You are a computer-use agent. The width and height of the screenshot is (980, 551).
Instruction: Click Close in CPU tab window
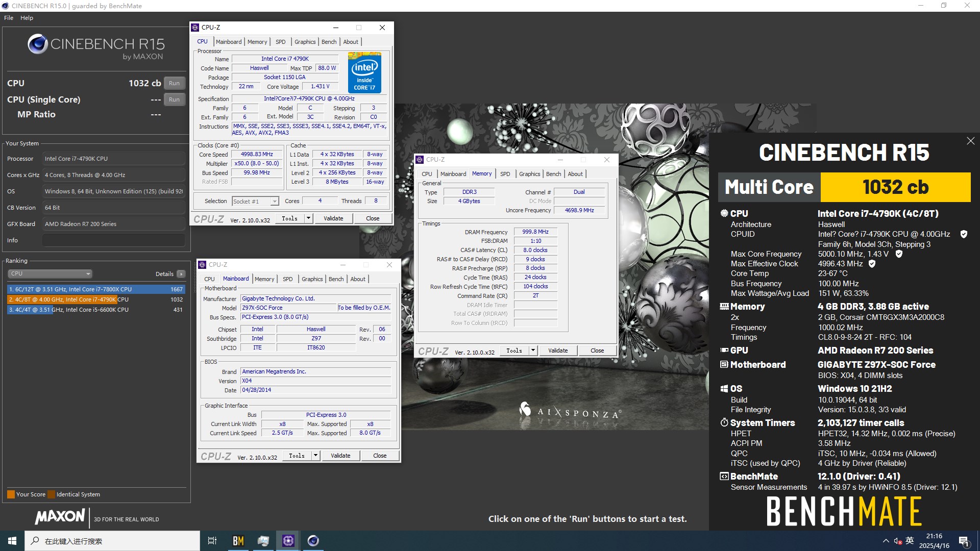coord(373,218)
